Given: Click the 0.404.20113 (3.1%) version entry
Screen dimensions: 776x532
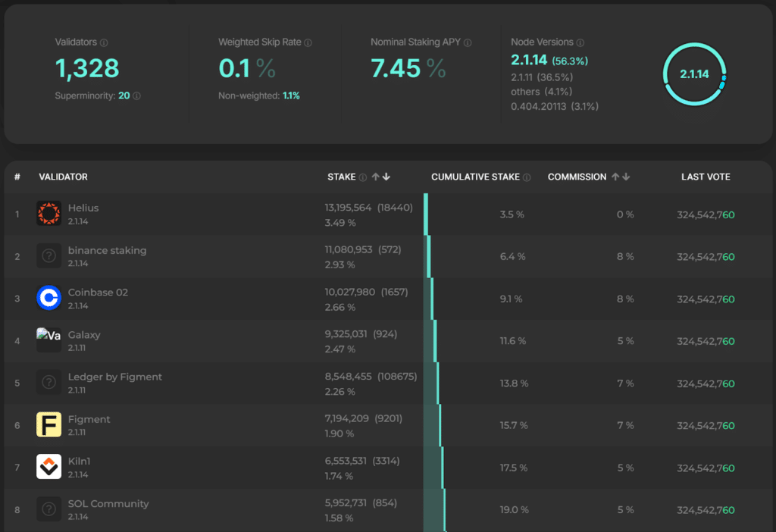Looking at the screenshot, I should pos(555,106).
